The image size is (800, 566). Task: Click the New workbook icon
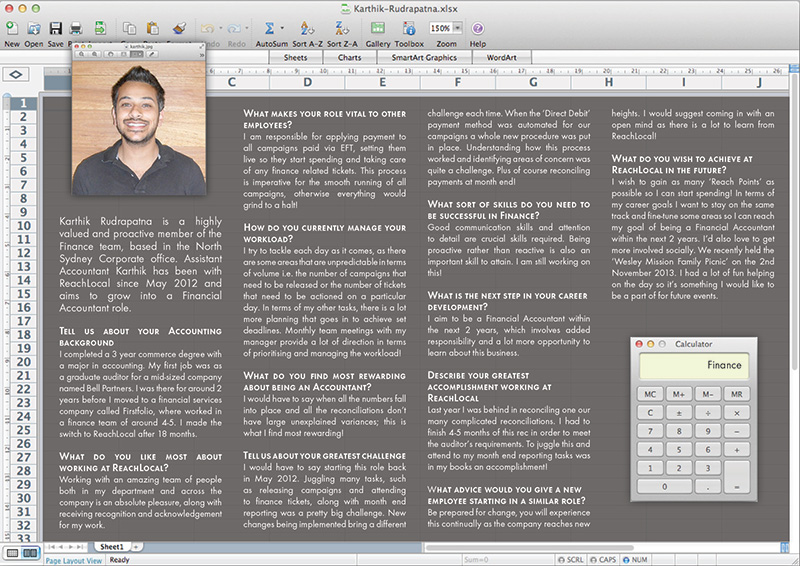11,28
